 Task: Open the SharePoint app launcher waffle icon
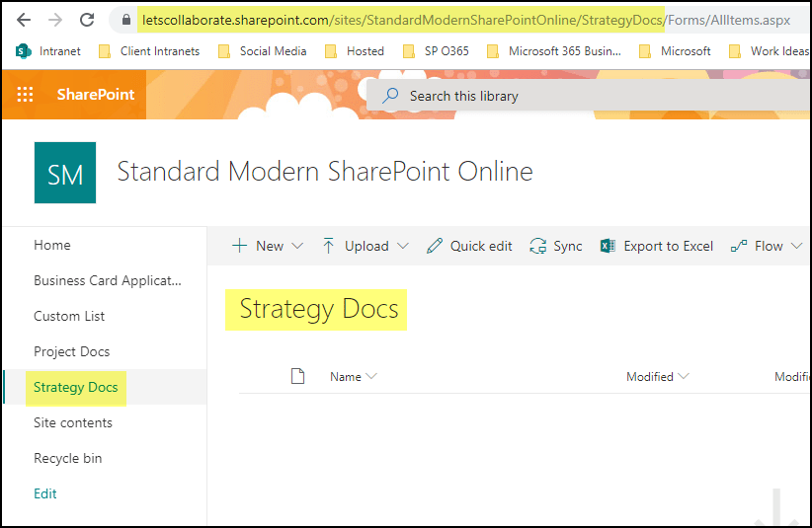(x=26, y=95)
